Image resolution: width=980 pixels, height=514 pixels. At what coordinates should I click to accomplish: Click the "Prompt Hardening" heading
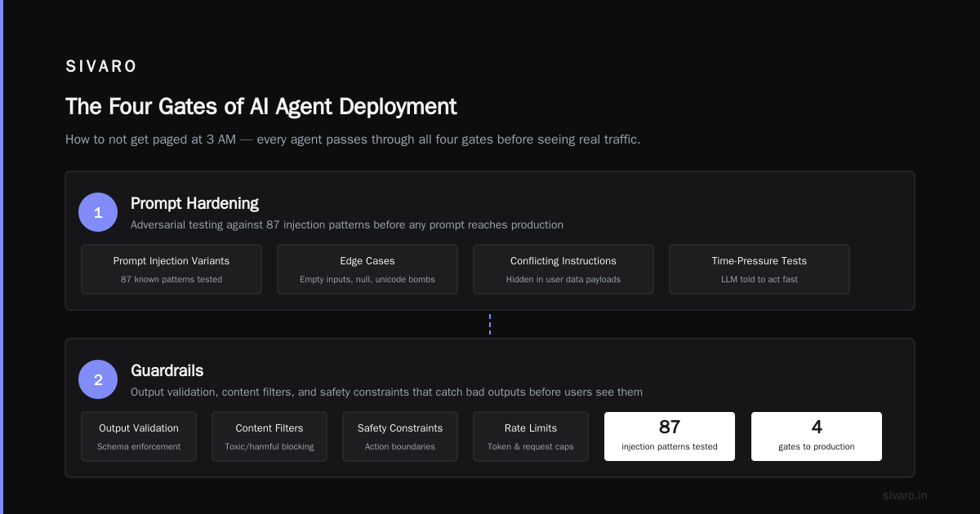pyautogui.click(x=194, y=203)
